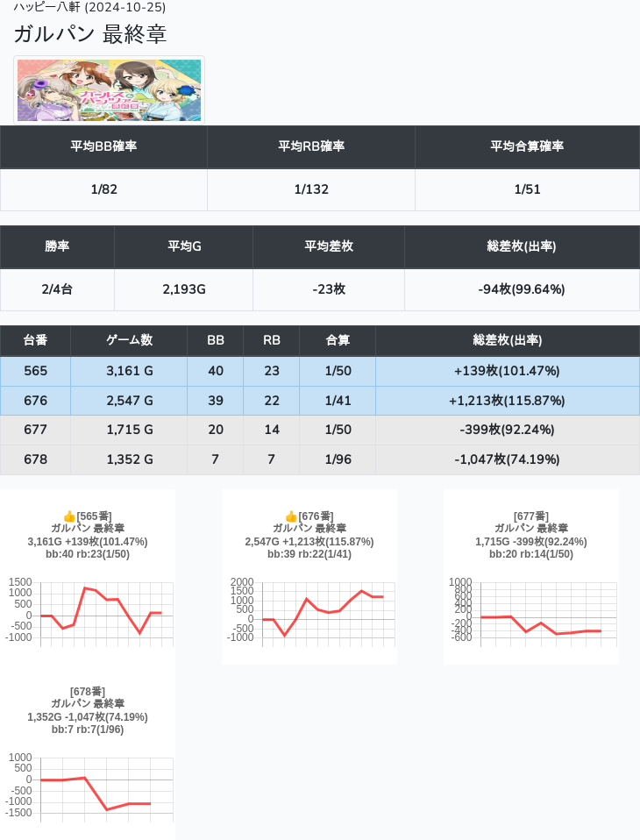Click the 平均BB確率 header cell
This screenshot has height=840, width=640.
[103, 146]
